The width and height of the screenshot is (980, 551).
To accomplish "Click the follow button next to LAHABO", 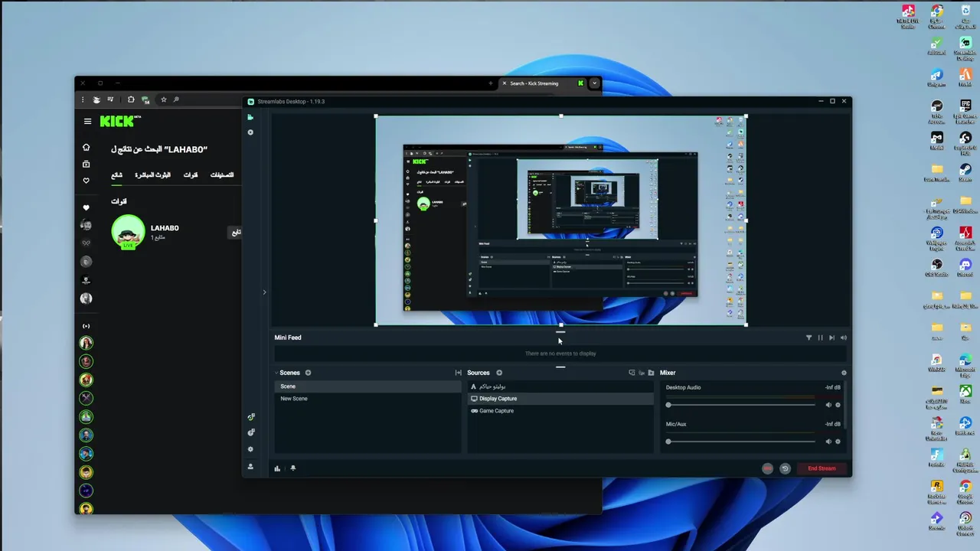I will 236,232.
